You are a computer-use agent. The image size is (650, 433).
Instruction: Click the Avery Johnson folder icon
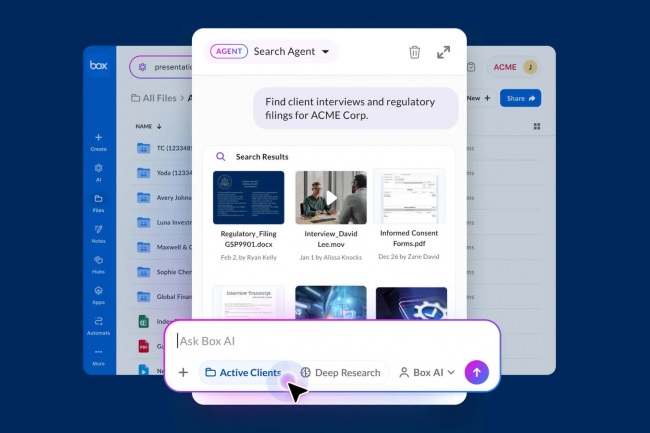(x=143, y=198)
